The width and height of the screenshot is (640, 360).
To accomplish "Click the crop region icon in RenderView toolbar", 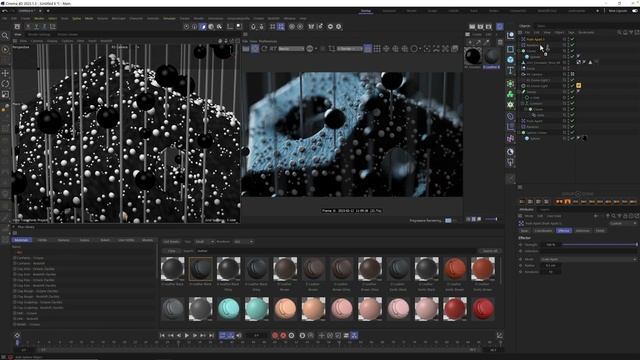I will 331,49.
